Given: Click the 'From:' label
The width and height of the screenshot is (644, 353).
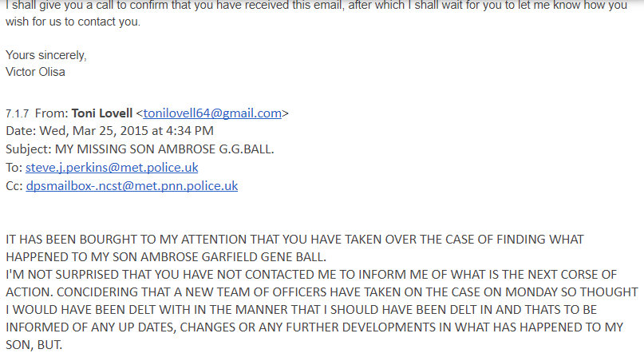Looking at the screenshot, I should pyautogui.click(x=51, y=113).
